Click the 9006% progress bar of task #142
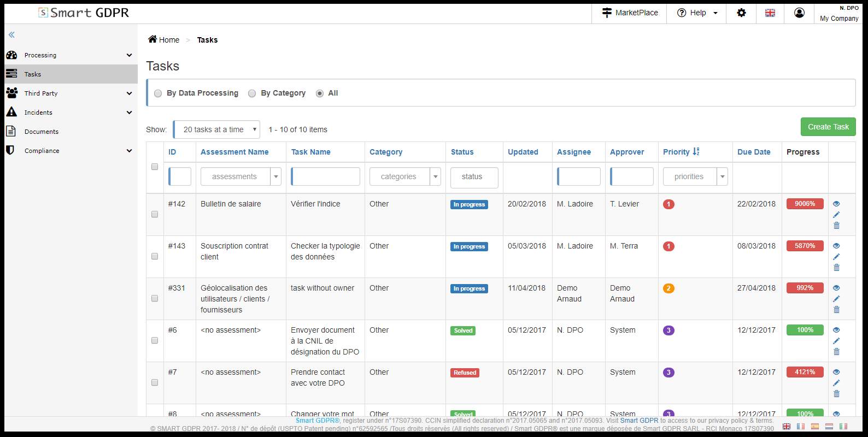Viewport: 868px width, 437px height. pyautogui.click(x=805, y=204)
